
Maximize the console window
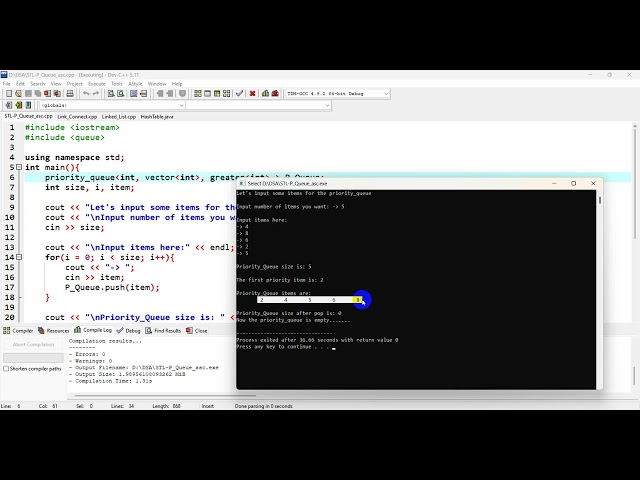[x=573, y=184]
